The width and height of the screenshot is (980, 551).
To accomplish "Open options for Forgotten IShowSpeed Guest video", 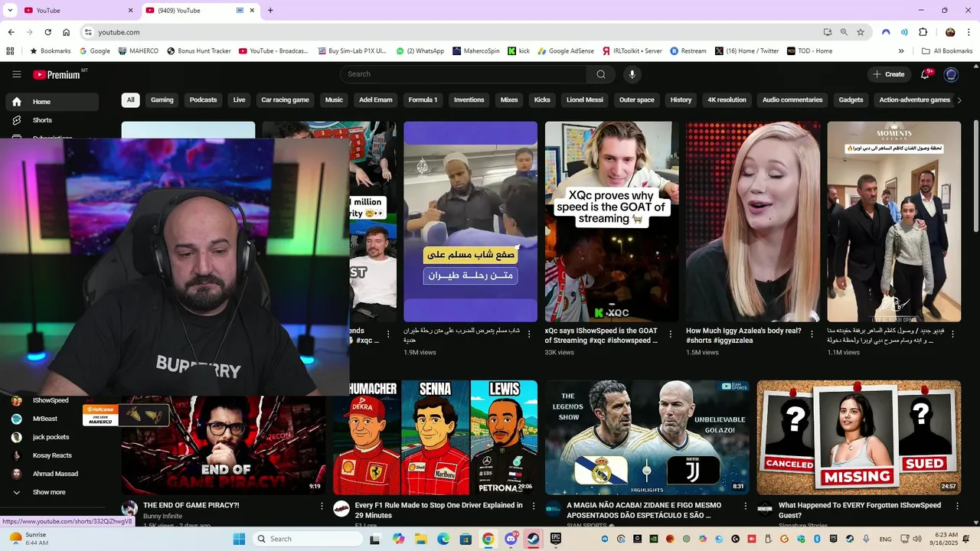I will 957,506.
